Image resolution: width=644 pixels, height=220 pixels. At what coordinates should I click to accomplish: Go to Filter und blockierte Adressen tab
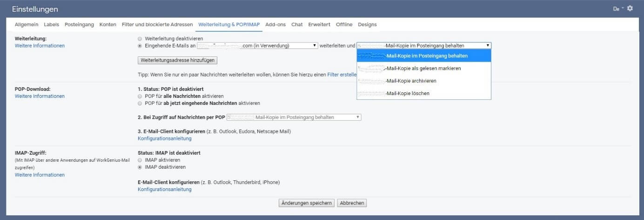pyautogui.click(x=157, y=24)
